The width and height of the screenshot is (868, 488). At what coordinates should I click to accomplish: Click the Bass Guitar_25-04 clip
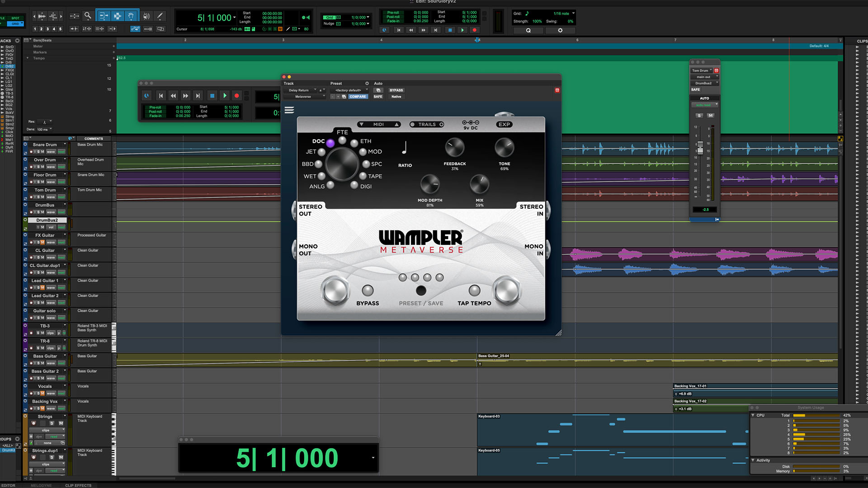click(658, 360)
